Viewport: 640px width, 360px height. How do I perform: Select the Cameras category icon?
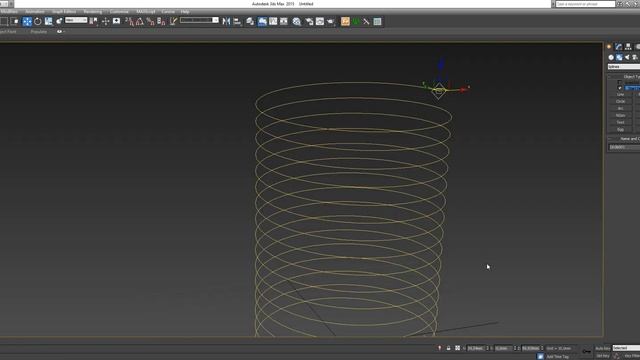click(x=635, y=58)
